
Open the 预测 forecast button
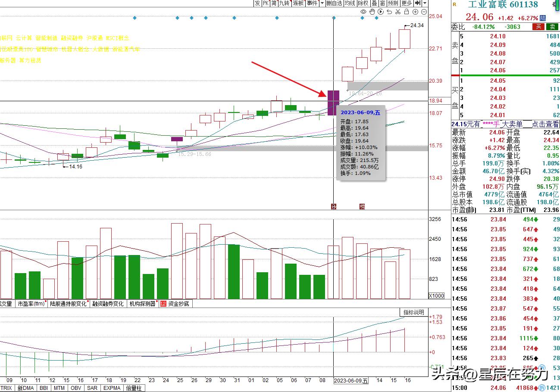pyautogui.click(x=393, y=3)
